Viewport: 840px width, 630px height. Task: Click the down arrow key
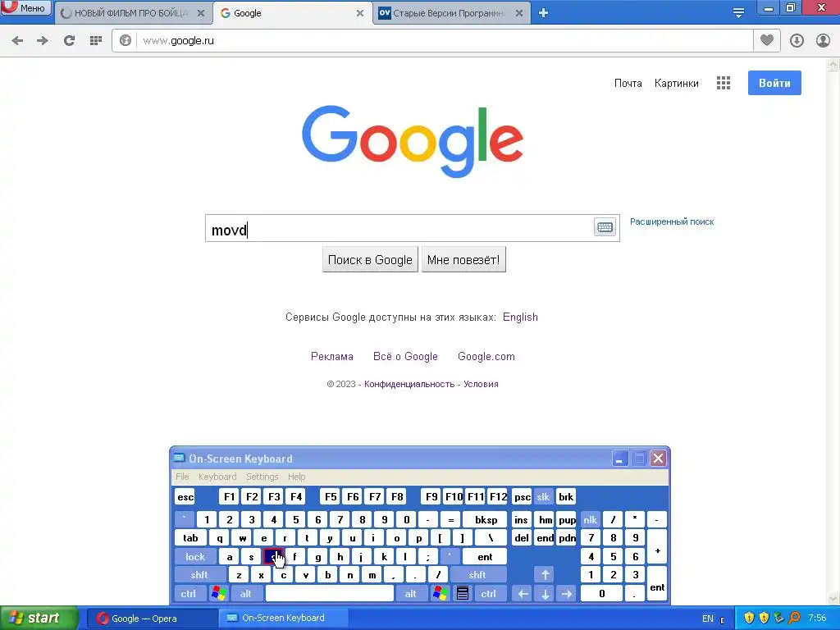click(545, 594)
